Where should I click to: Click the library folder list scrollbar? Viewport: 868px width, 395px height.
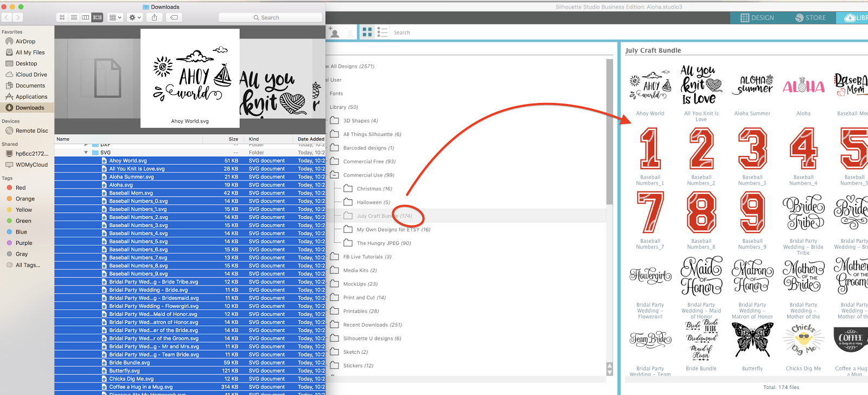[x=610, y=132]
